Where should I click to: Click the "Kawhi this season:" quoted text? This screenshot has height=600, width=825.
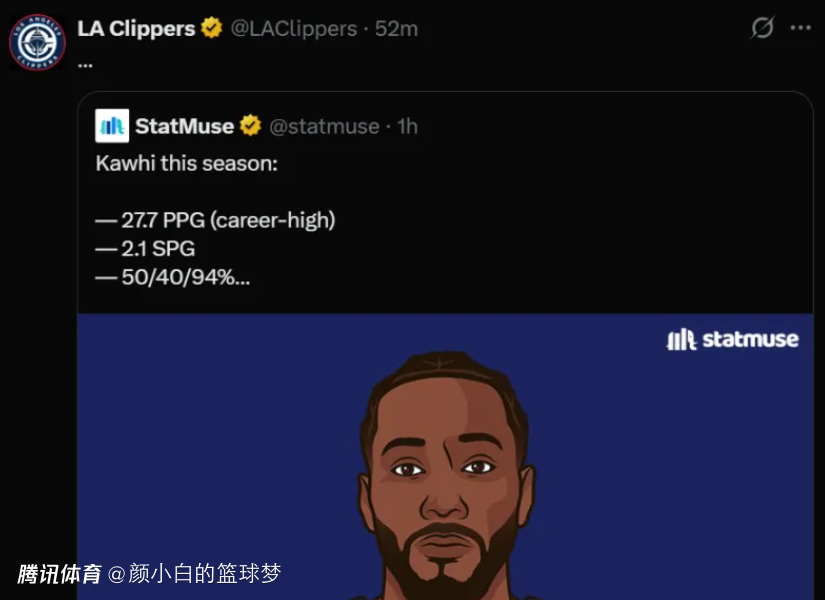[187, 164]
